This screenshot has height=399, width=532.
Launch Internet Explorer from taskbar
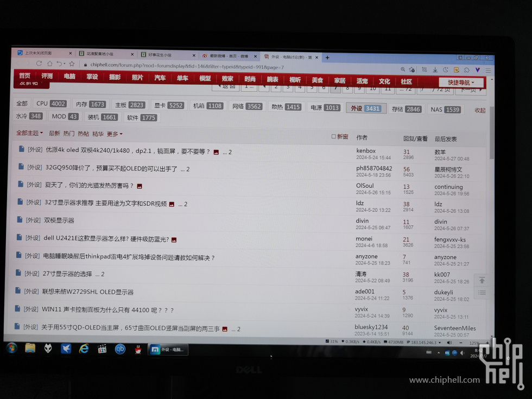pos(84,349)
